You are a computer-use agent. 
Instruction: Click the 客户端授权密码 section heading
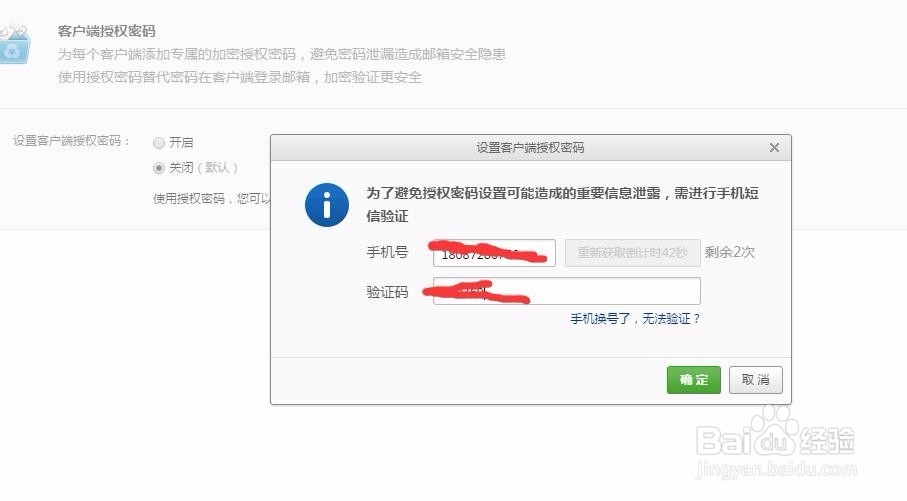(x=106, y=31)
